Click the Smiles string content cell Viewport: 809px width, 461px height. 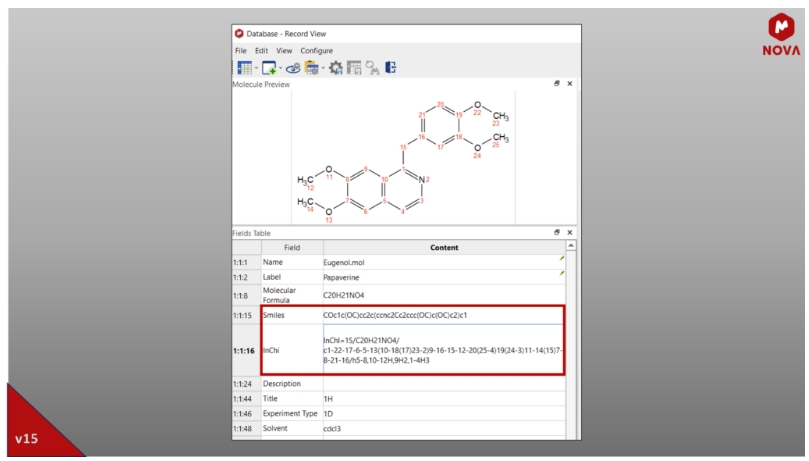(x=444, y=315)
